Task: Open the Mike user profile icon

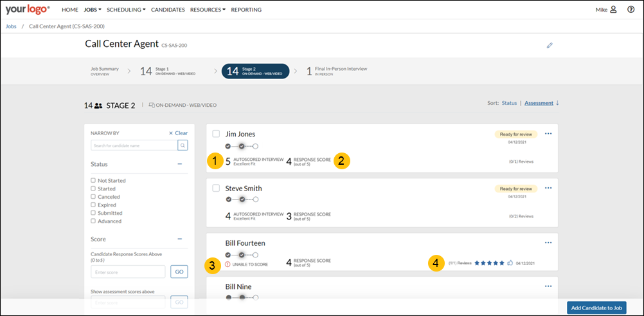Action: tap(613, 10)
